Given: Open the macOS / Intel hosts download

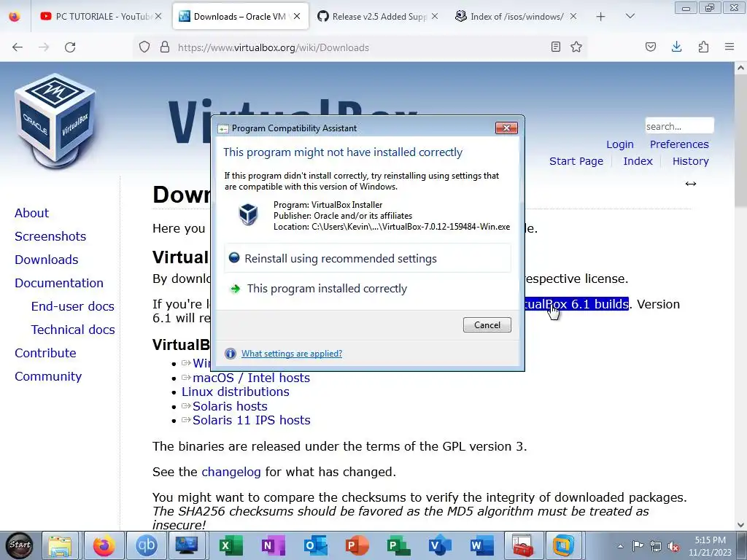Looking at the screenshot, I should (x=251, y=378).
